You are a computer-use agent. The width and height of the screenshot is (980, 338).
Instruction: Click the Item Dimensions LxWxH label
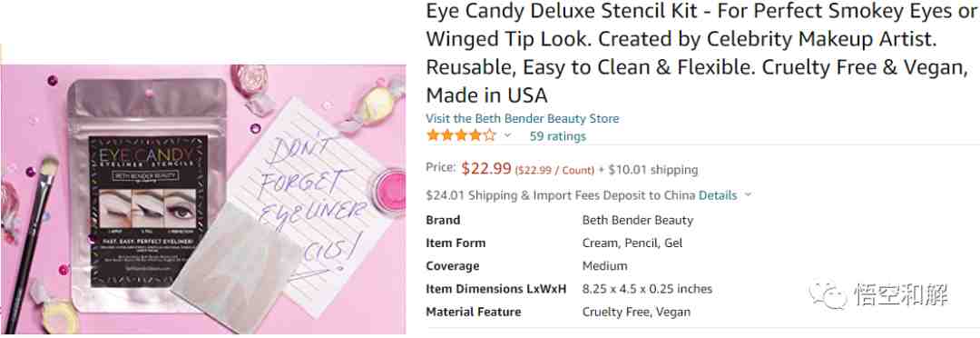pyautogui.click(x=496, y=289)
